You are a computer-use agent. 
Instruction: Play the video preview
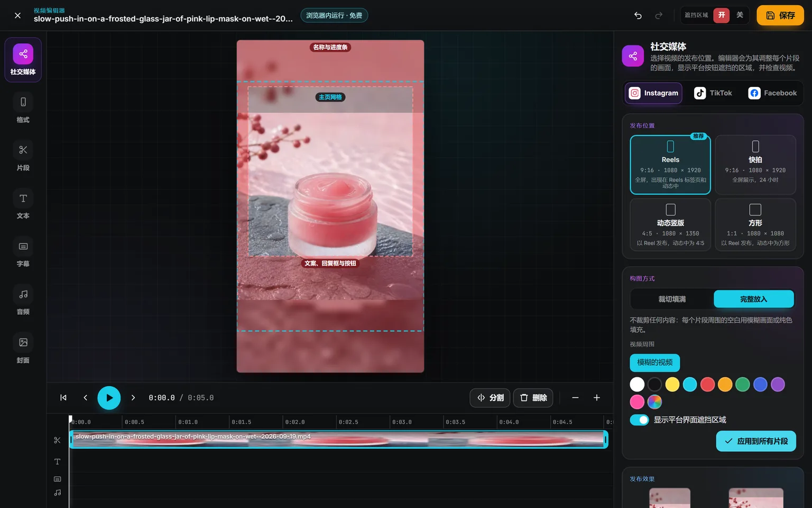109,398
